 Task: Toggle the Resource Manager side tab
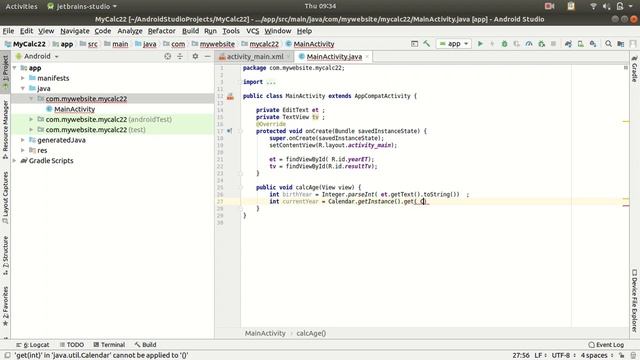click(5, 130)
